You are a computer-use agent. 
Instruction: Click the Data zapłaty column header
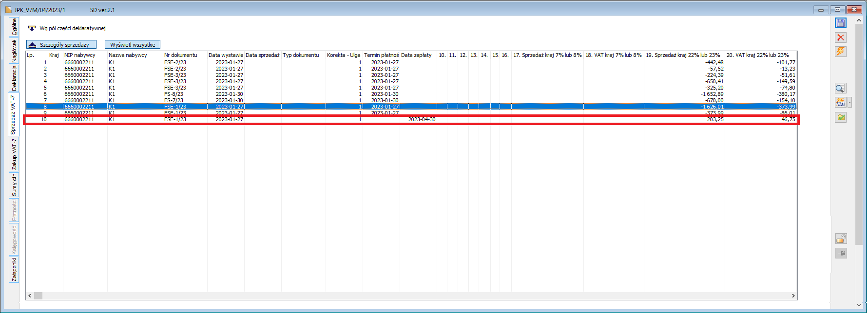[x=418, y=55]
